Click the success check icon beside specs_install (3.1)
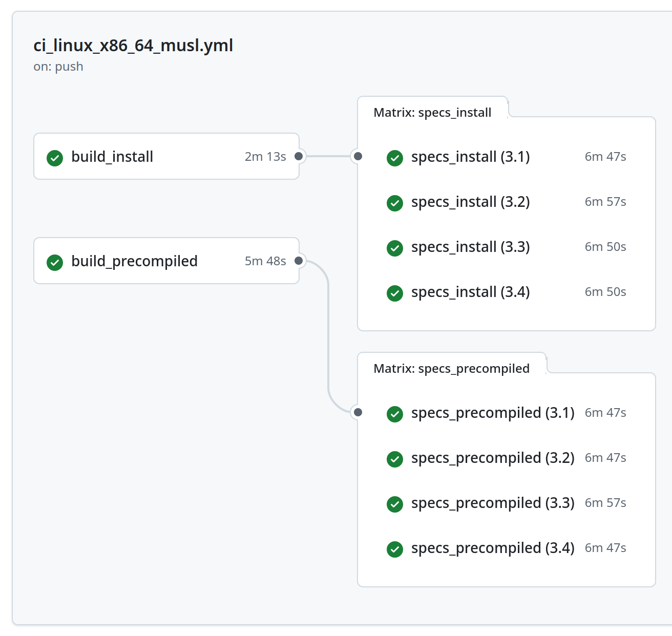The width and height of the screenshot is (672, 636). pos(395,158)
